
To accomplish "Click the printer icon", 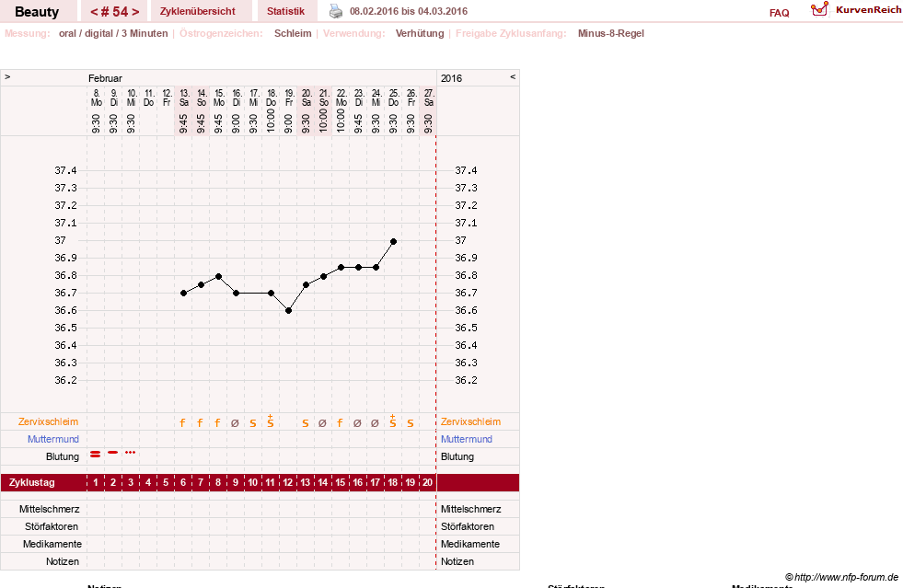I will (336, 11).
